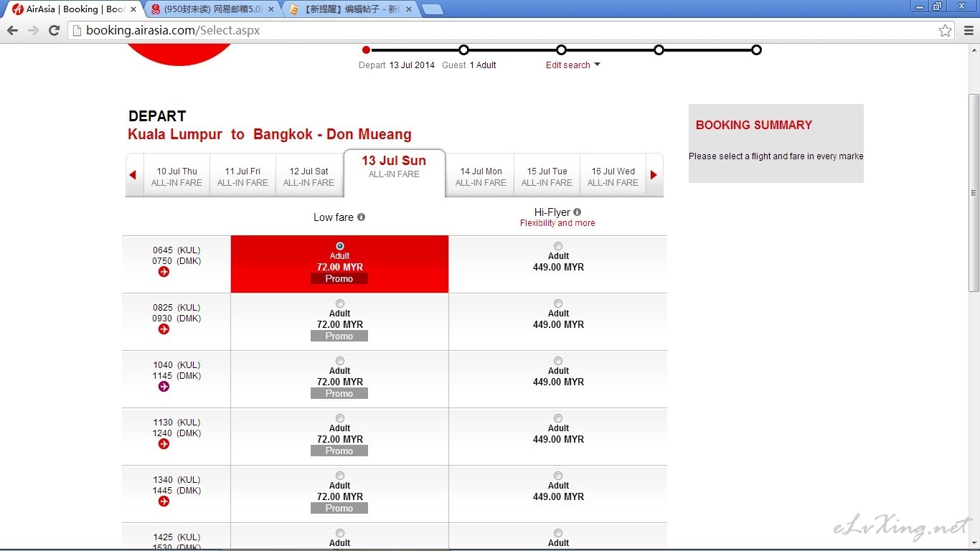
Task: Switch to the 15 Jul Tue date tab
Action: point(547,176)
